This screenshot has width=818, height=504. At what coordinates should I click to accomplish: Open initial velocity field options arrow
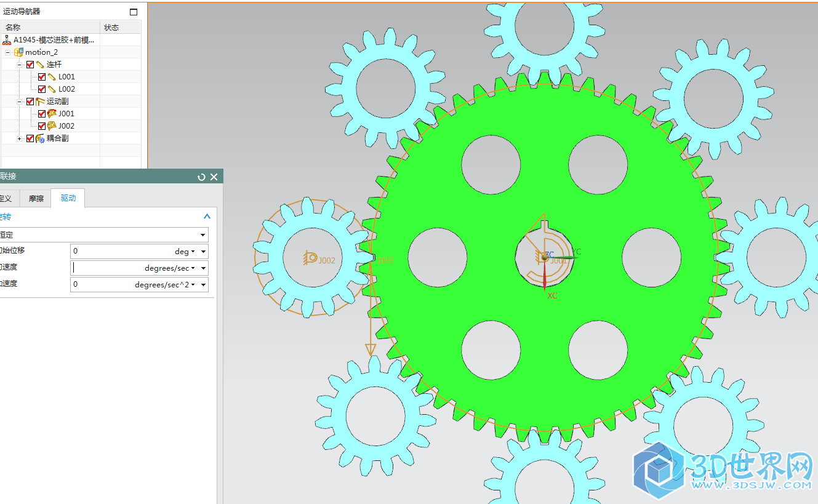pyautogui.click(x=203, y=268)
